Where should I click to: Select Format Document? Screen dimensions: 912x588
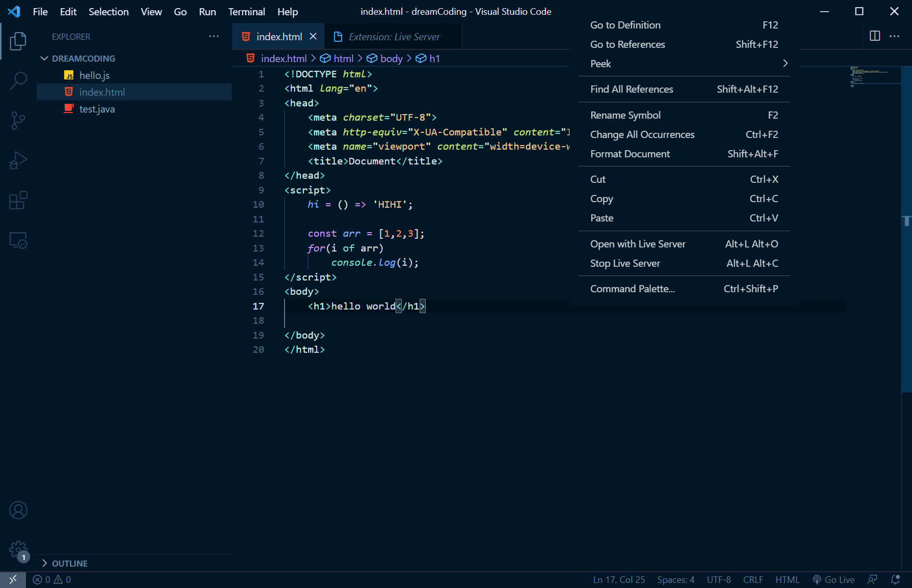coord(684,154)
